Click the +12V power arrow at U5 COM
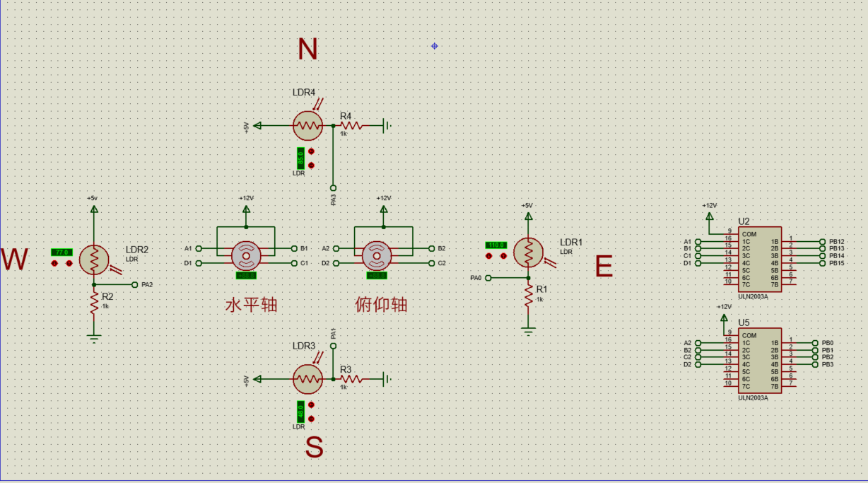 coord(724,318)
